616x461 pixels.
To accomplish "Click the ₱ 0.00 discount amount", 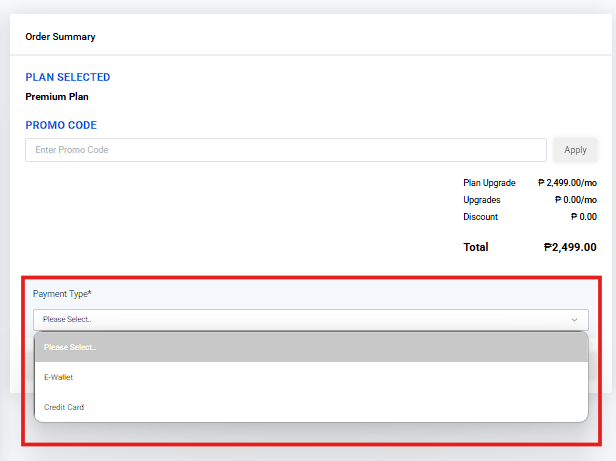I will pyautogui.click(x=583, y=217).
